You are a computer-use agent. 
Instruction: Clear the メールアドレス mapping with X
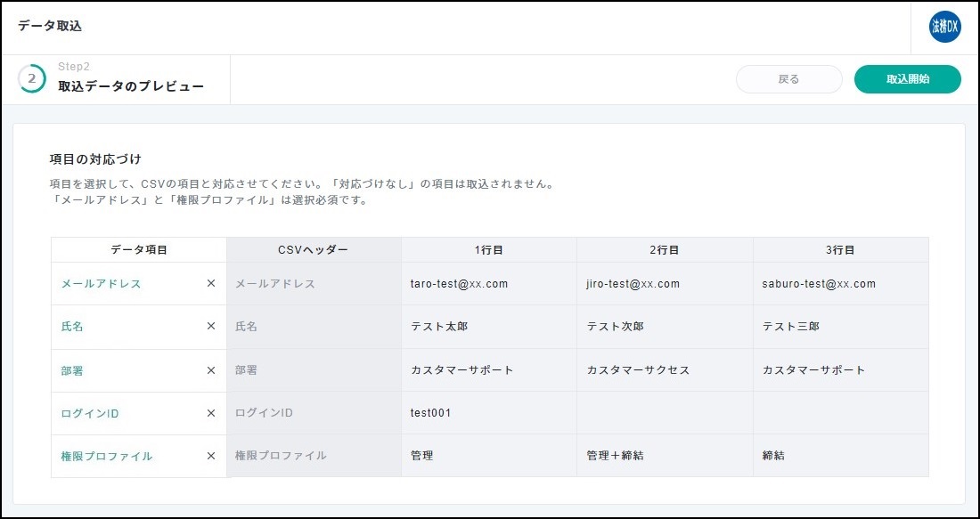point(211,284)
